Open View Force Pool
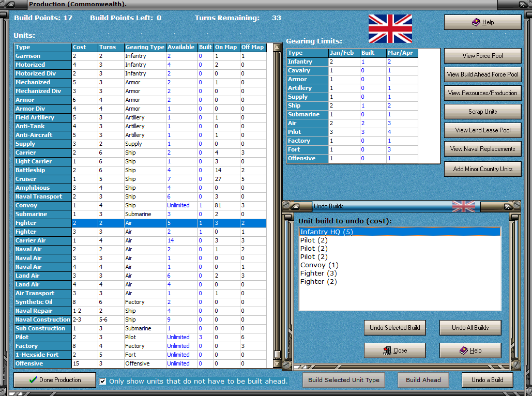The height and width of the screenshot is (396, 532). click(482, 56)
